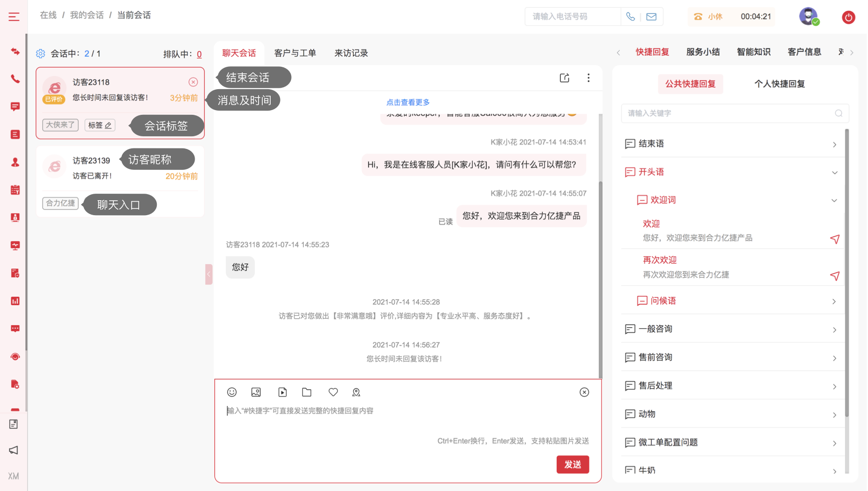The image size is (868, 491).
Task: Click the transfer session share icon
Action: pos(564,78)
